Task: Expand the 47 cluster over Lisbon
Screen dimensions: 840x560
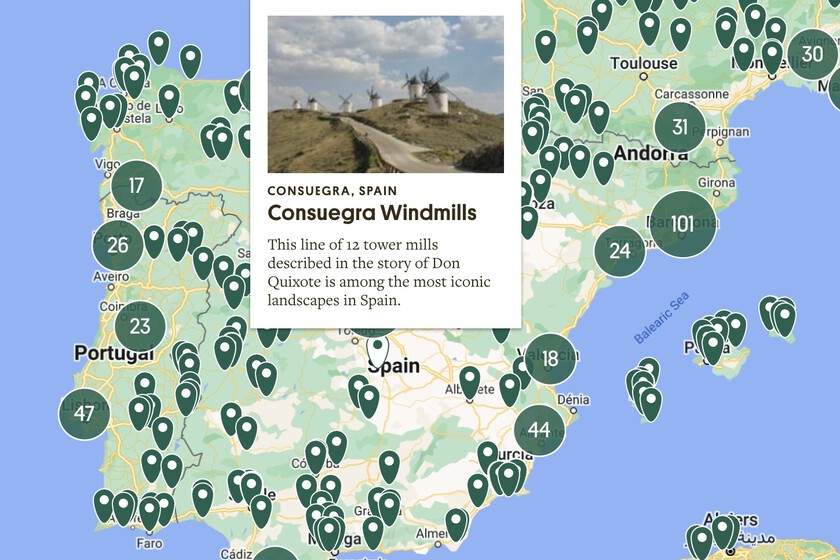Action: [84, 414]
